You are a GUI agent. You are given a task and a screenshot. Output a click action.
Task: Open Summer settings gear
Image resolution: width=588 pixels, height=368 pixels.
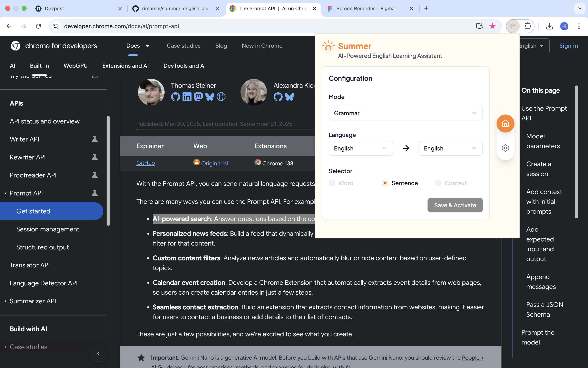(x=505, y=148)
